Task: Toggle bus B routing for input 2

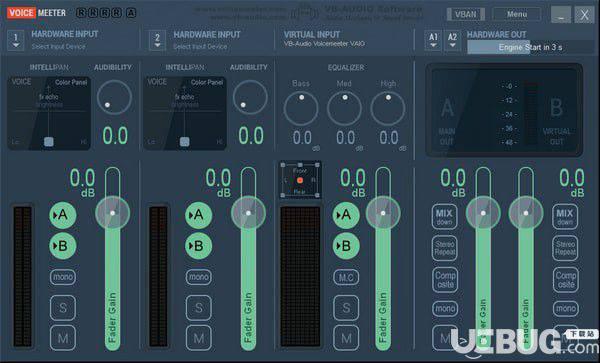Action: click(199, 246)
